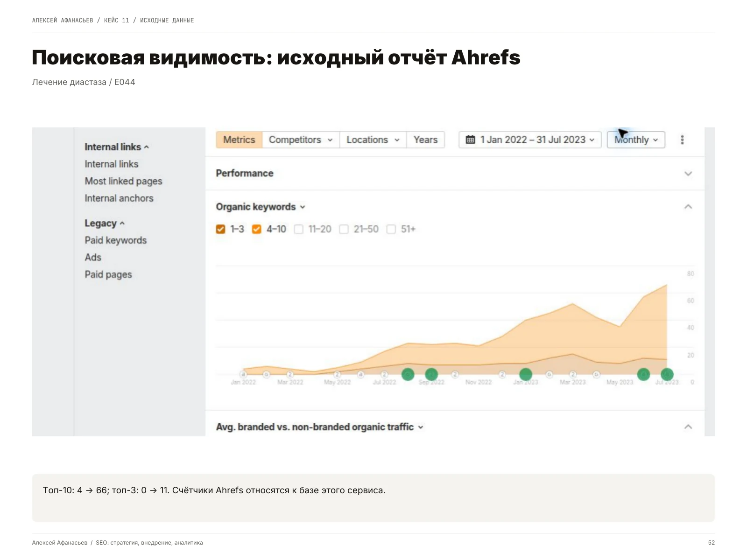Click the slide title about Ahrefs report
This screenshot has width=747, height=560.
tap(276, 58)
